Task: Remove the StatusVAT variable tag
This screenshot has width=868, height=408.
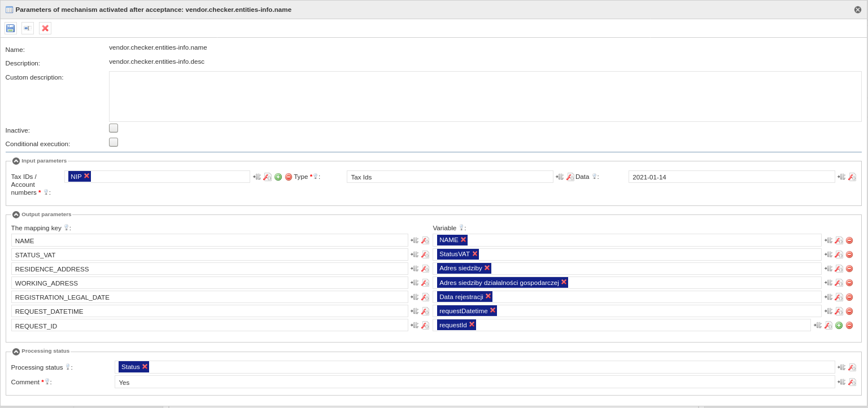Action: tap(474, 253)
